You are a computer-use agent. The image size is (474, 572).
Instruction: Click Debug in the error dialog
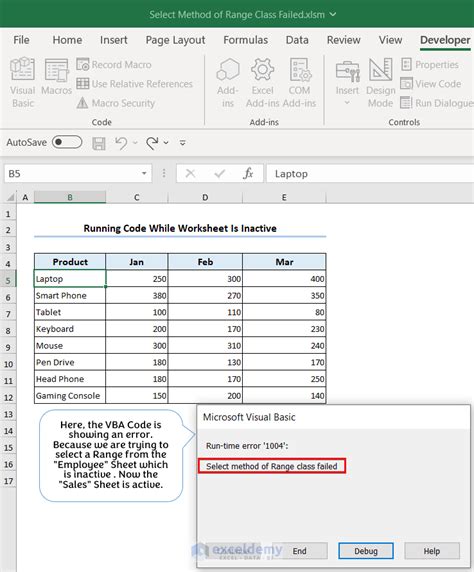click(366, 551)
